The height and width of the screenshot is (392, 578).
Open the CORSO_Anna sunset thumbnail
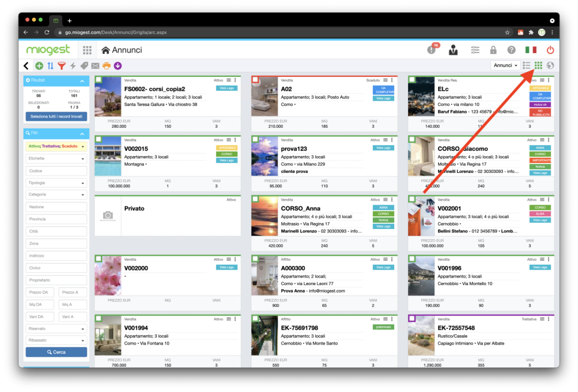[x=265, y=216]
